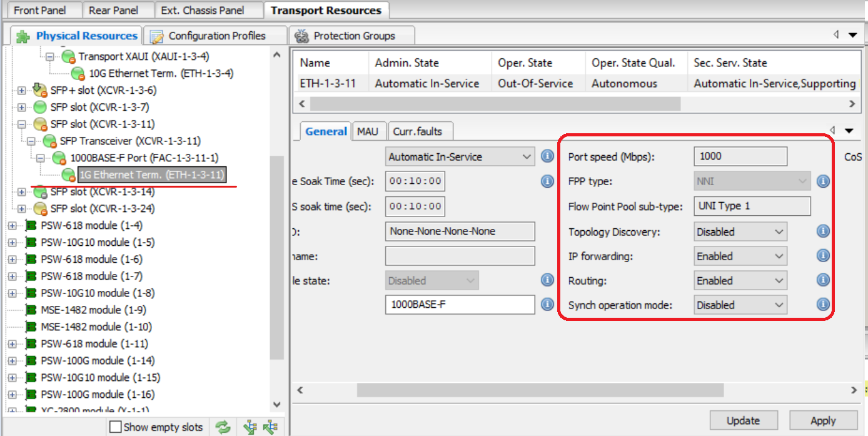Viewport: 868px width, 436px height.
Task: Click the tree icon with down-pointing arrow
Action: pos(250,427)
